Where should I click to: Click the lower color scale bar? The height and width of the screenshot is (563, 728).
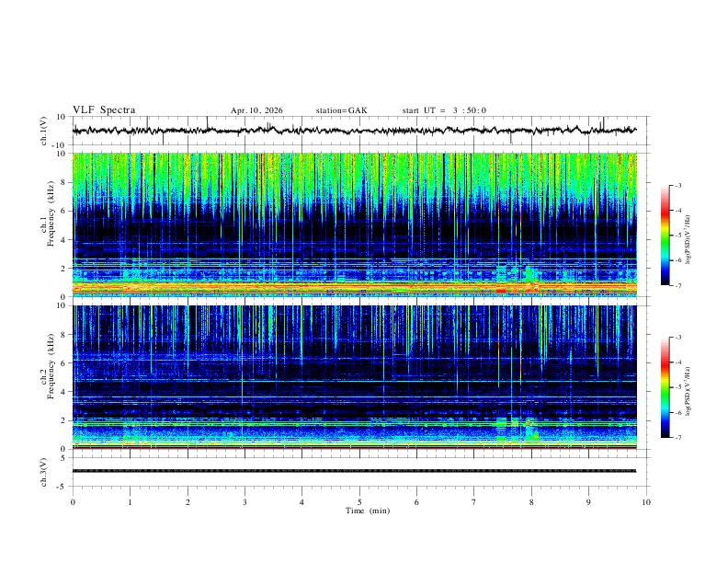tap(665, 387)
